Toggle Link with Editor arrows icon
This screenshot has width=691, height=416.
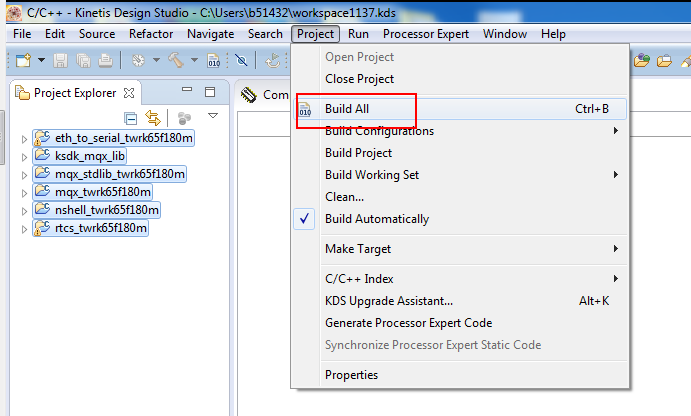pos(153,118)
